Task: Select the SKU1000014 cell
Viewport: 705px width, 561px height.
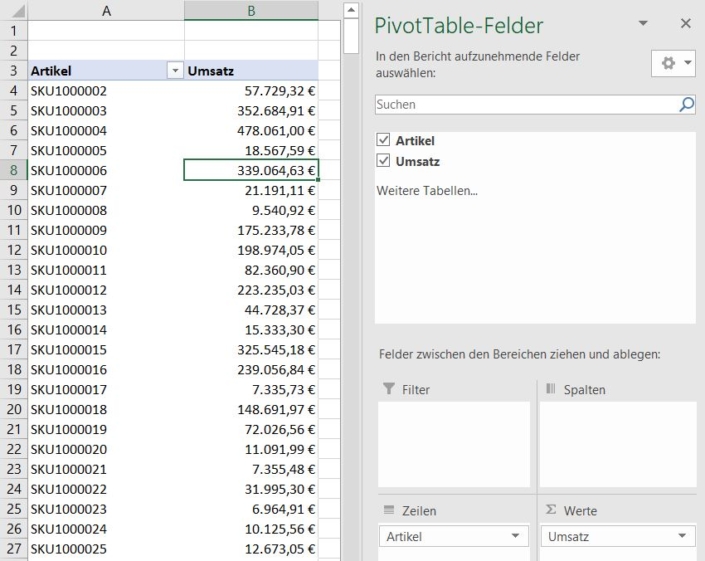Action: (106, 329)
